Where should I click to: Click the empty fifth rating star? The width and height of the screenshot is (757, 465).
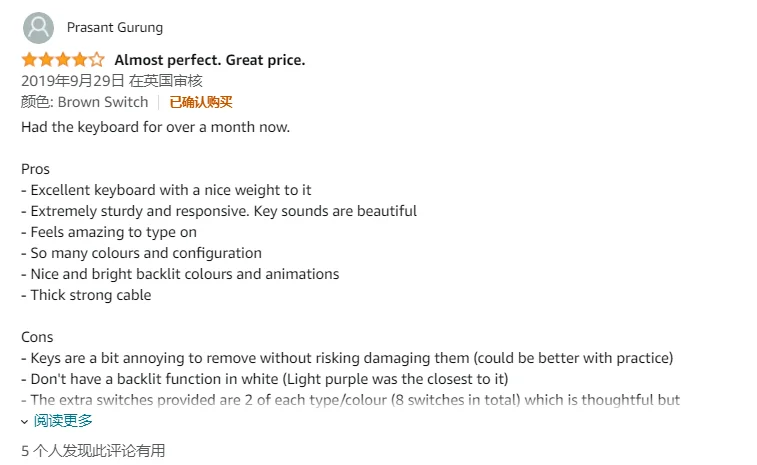tap(96, 60)
